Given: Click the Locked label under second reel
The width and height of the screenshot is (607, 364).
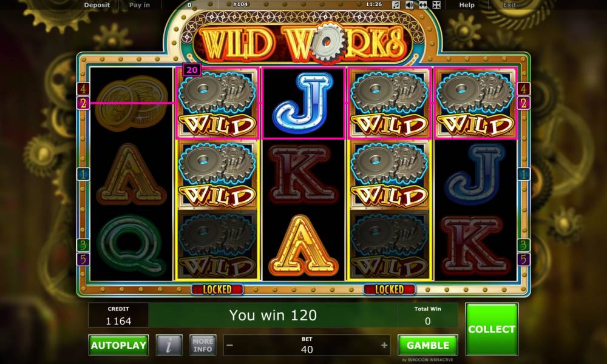Looking at the screenshot, I should (217, 289).
